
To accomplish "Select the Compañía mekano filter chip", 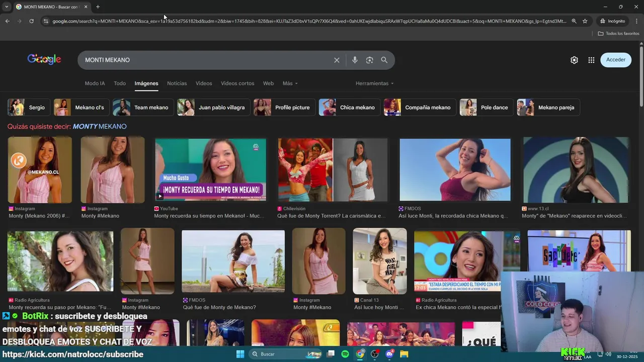I will [420, 107].
